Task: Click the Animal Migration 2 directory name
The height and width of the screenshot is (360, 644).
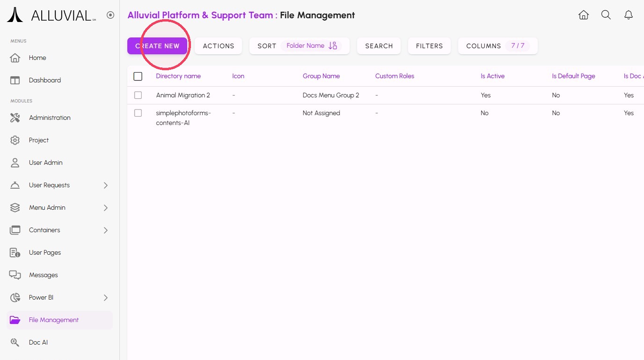Action: pyautogui.click(x=183, y=95)
